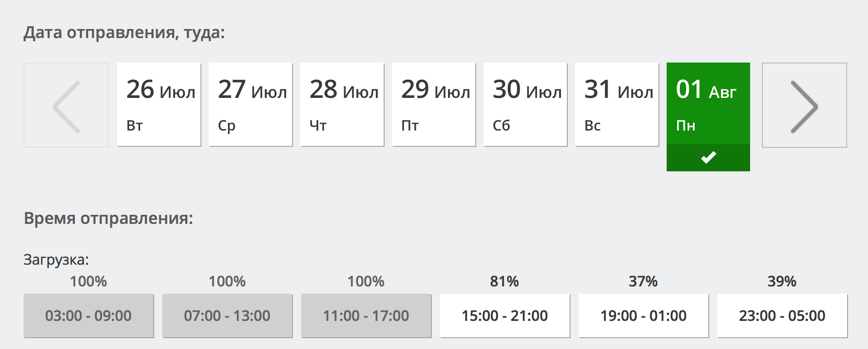Pick the 28 Июл Чт date tile
This screenshot has height=349, width=868.
coord(342,105)
